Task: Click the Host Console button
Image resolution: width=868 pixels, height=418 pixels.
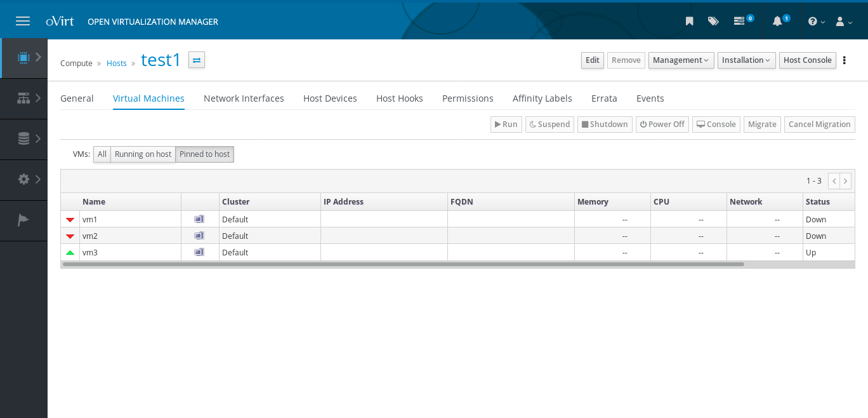Action: [807, 60]
